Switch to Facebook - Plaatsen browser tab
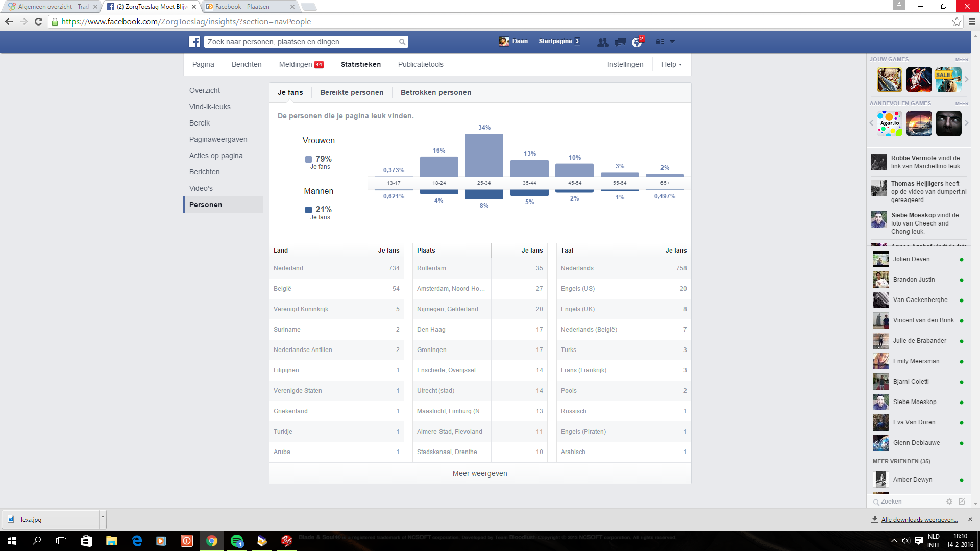Viewport: 980px width, 551px height. click(250, 7)
